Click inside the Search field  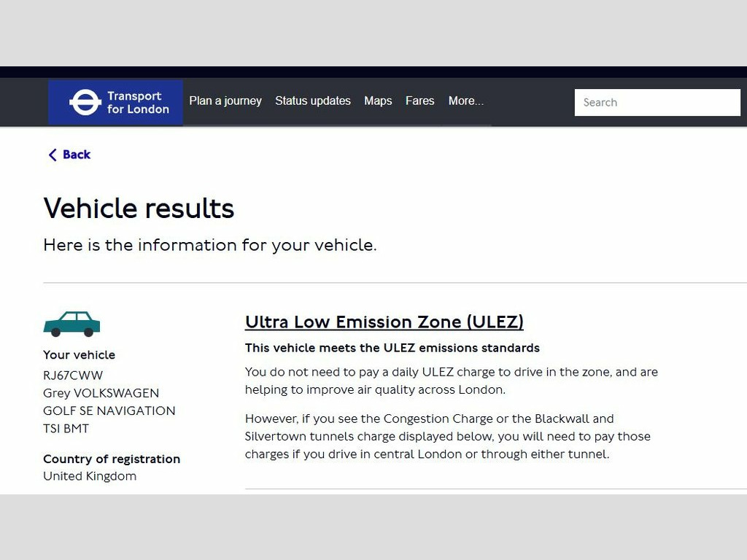(x=657, y=103)
